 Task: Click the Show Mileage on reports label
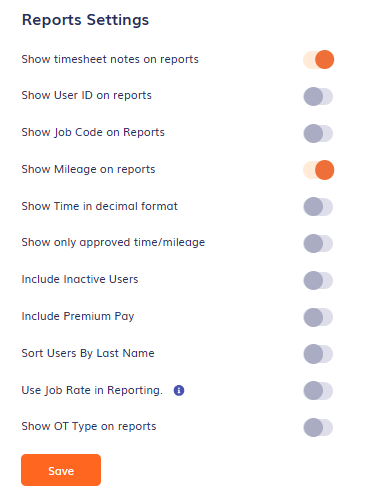[88, 169]
